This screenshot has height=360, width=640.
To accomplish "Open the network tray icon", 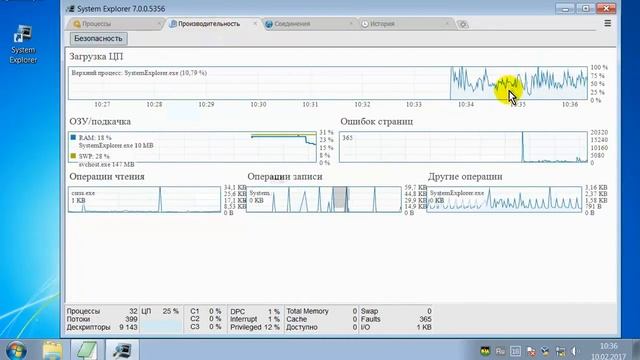I will (560, 351).
